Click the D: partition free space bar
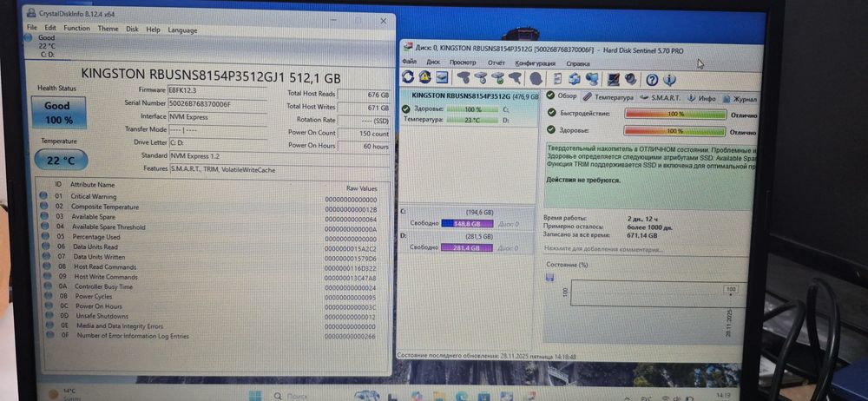The height and width of the screenshot is (401, 868). pos(467,247)
